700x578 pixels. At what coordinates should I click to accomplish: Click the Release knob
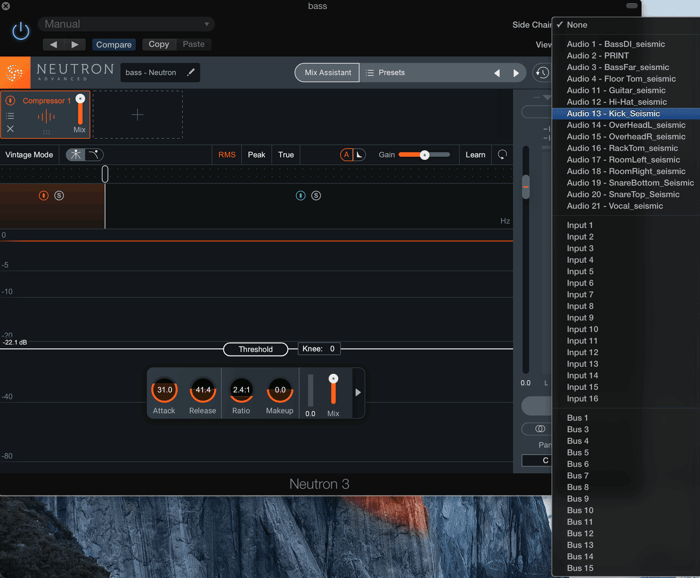pyautogui.click(x=203, y=390)
